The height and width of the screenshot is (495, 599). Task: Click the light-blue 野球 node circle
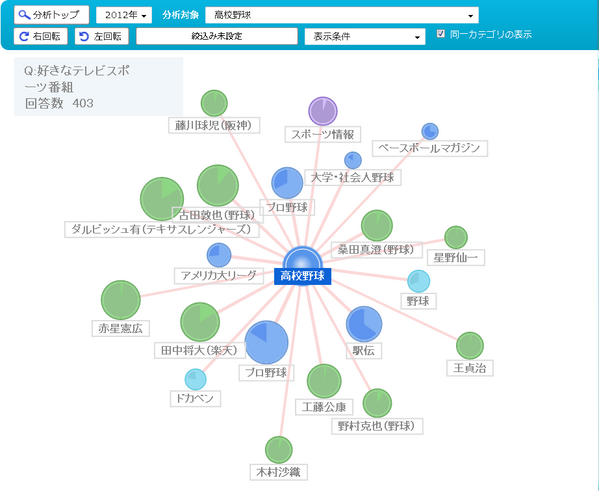point(419,281)
